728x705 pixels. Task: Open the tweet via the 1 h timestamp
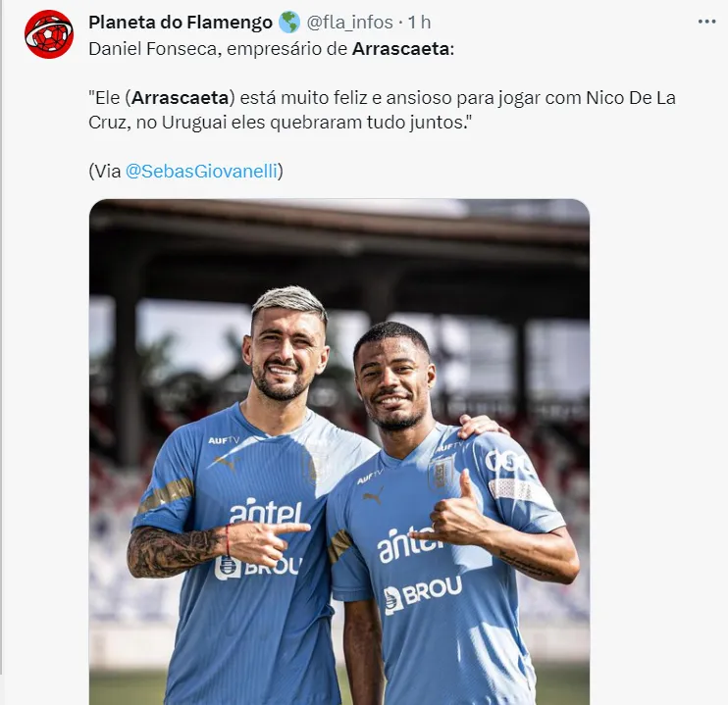[419, 22]
